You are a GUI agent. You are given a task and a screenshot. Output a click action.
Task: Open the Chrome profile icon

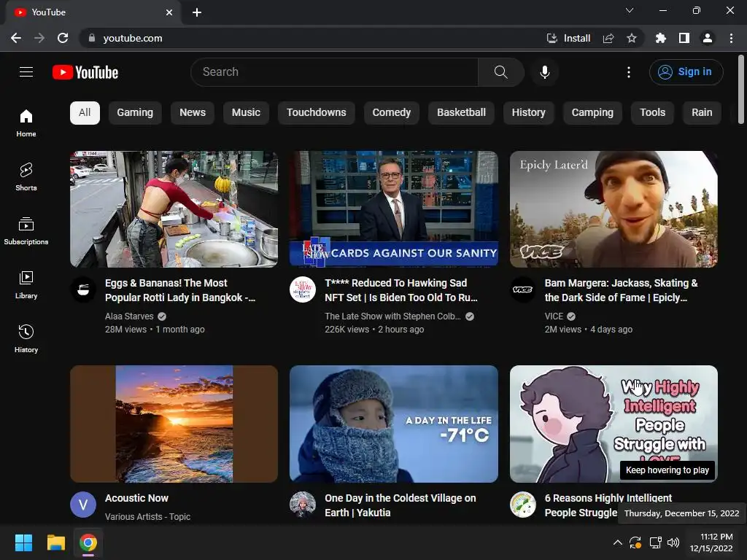point(708,38)
